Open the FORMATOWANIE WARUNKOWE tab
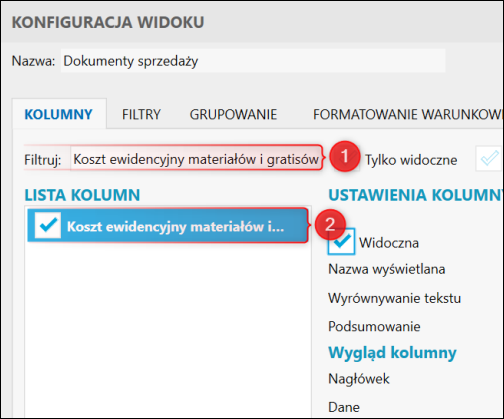This screenshot has height=419, width=504. [408, 114]
